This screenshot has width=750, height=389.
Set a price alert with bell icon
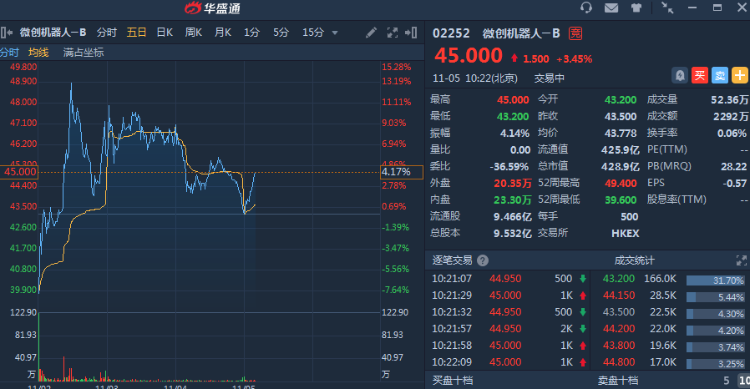coord(680,75)
